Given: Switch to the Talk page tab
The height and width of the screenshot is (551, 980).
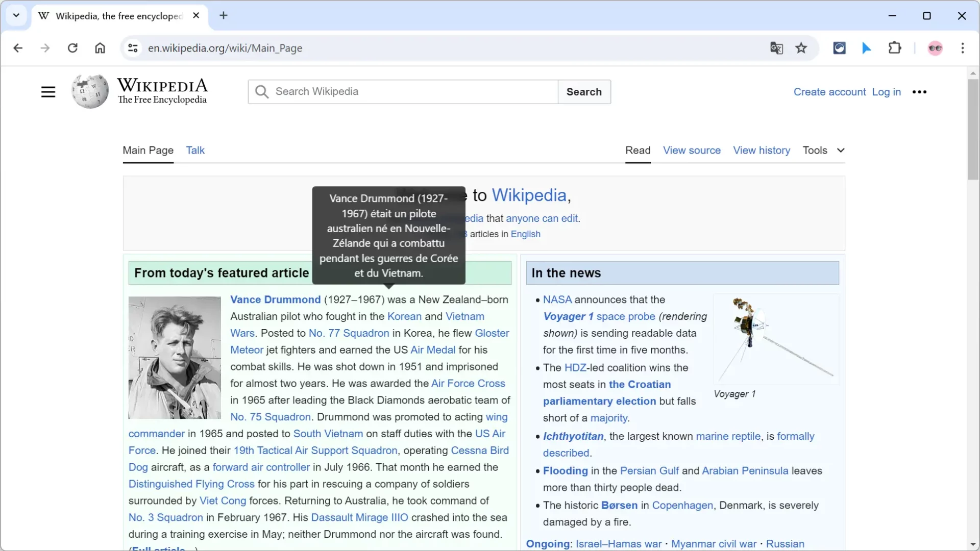Looking at the screenshot, I should [195, 150].
